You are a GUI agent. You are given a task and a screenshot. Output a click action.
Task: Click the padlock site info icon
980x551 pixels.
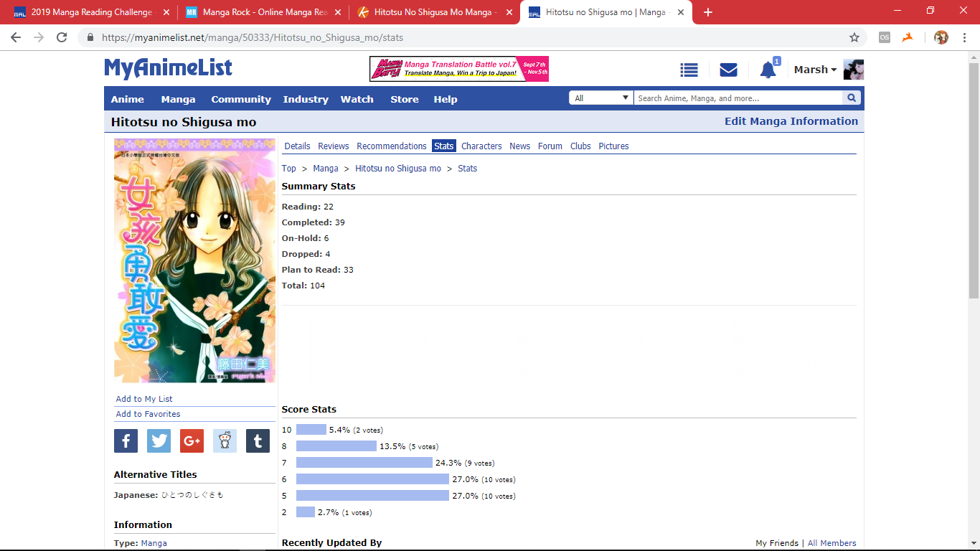90,37
